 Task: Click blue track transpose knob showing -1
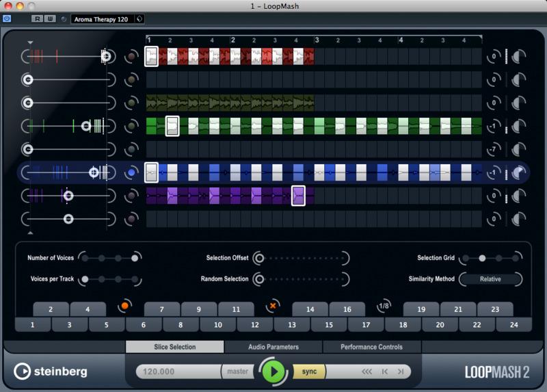[494, 172]
